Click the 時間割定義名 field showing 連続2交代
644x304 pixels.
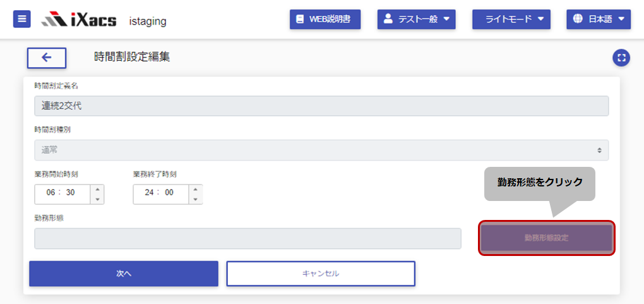321,106
